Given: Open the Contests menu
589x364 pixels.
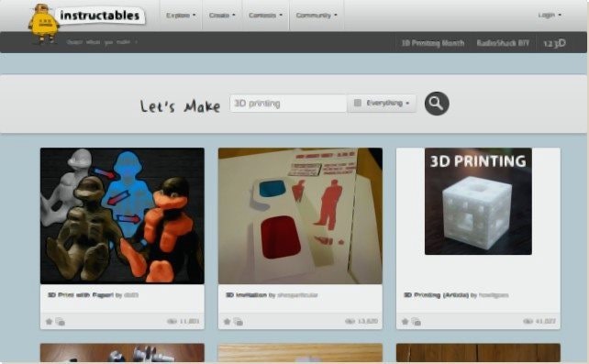Looking at the screenshot, I should [265, 16].
